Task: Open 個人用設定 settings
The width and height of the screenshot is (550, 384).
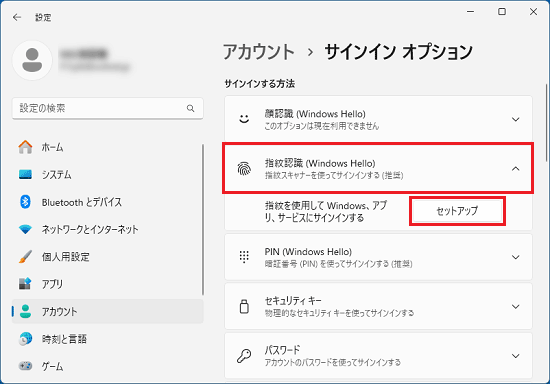Action: pos(108,257)
